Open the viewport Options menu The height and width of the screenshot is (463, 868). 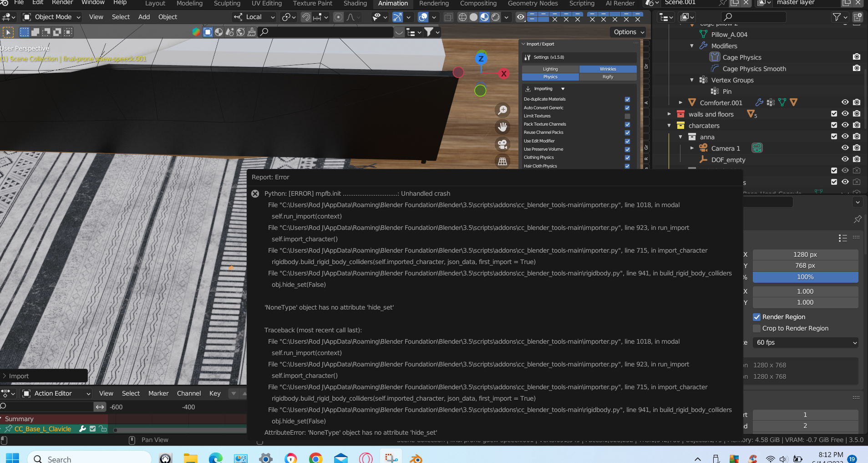point(628,32)
